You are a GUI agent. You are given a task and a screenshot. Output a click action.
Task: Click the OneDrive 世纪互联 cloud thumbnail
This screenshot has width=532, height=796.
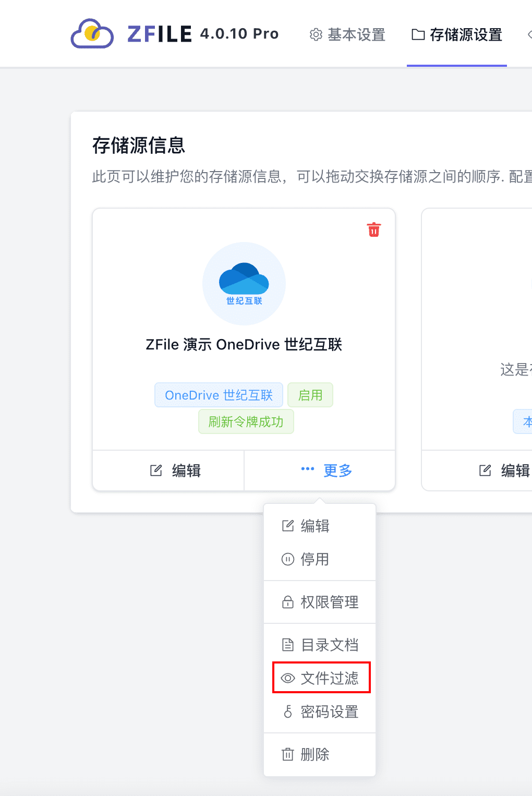(x=244, y=284)
